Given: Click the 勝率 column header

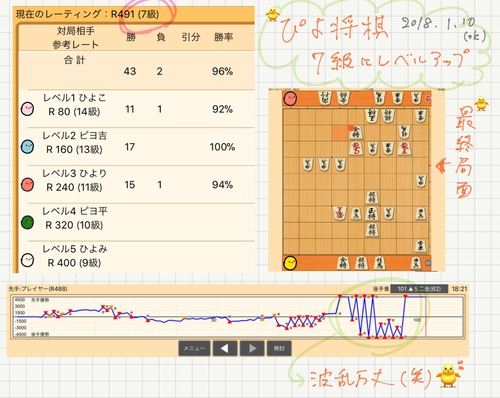Looking at the screenshot, I should click(223, 37).
